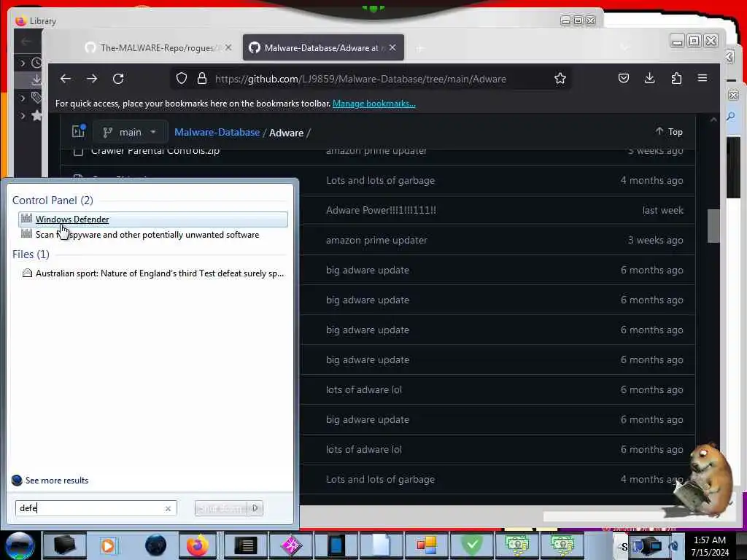Open the main branch dropdown
The image size is (747, 560).
coord(130,132)
